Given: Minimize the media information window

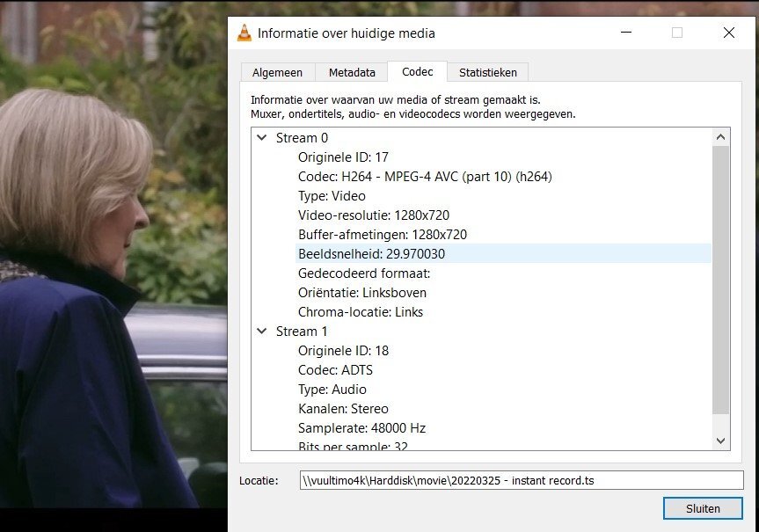Looking at the screenshot, I should click(x=625, y=33).
